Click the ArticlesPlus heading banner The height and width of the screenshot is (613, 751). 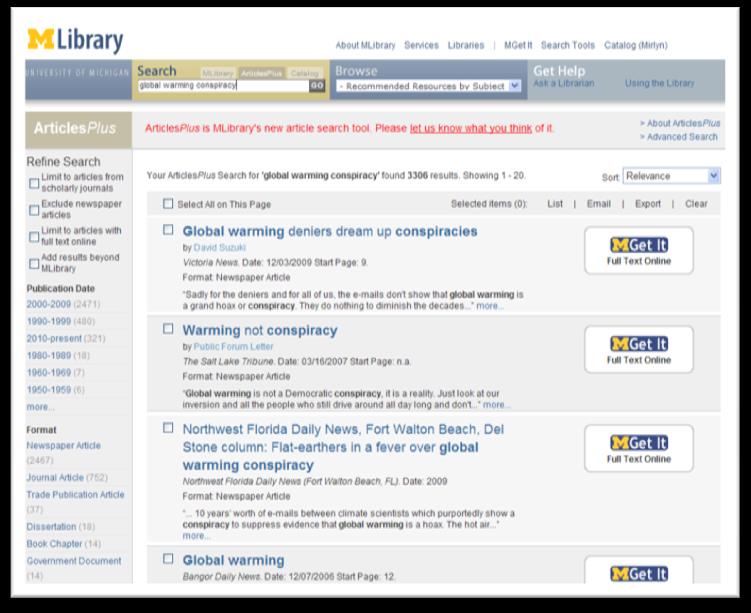pyautogui.click(x=79, y=130)
